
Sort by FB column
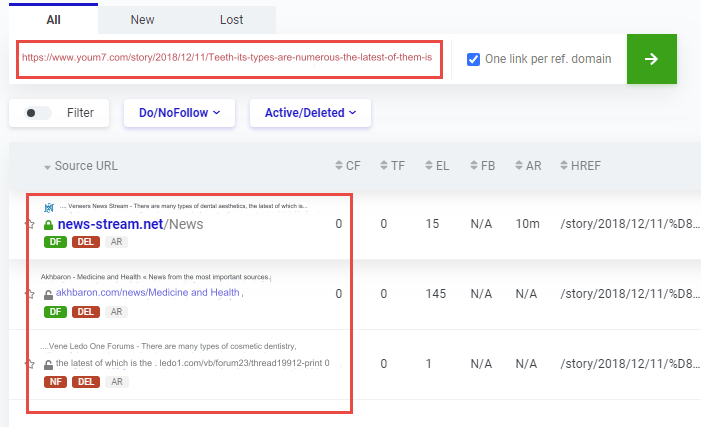(483, 166)
